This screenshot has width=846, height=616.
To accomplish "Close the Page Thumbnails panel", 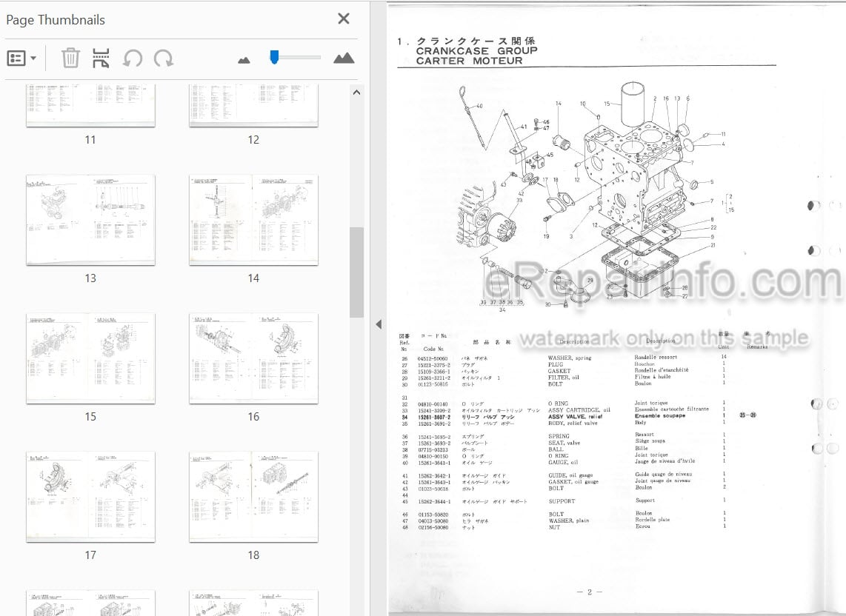I will click(x=344, y=19).
